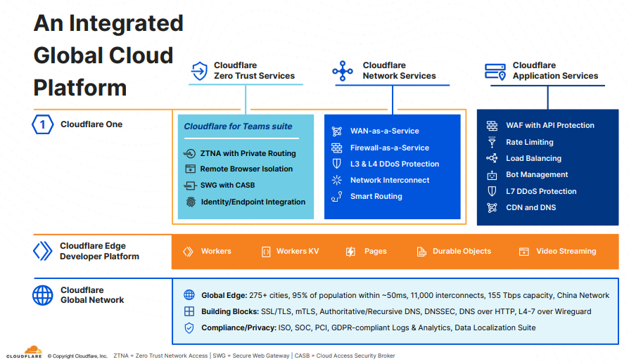
Task: Click the L3 & L4 DDoS shield icon
Action: click(x=336, y=164)
